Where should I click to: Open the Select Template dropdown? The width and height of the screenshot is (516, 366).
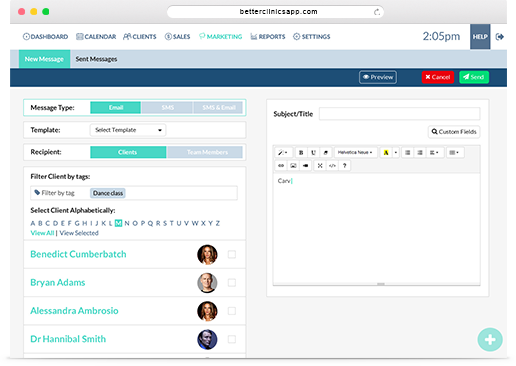pos(128,130)
